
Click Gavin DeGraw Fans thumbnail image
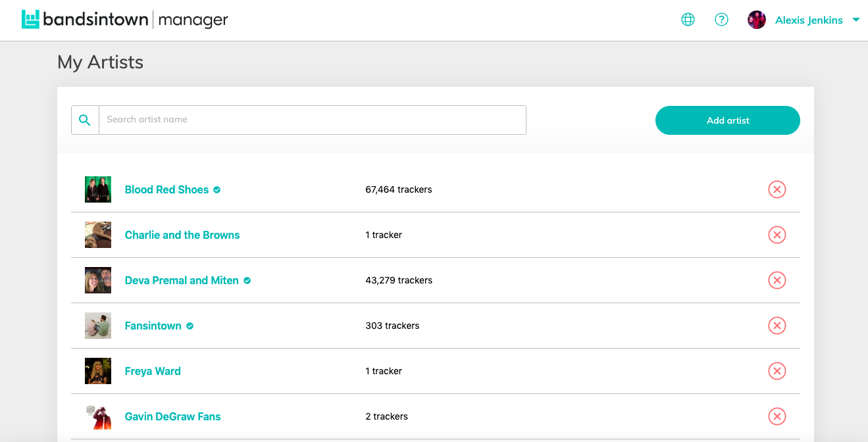tap(98, 416)
